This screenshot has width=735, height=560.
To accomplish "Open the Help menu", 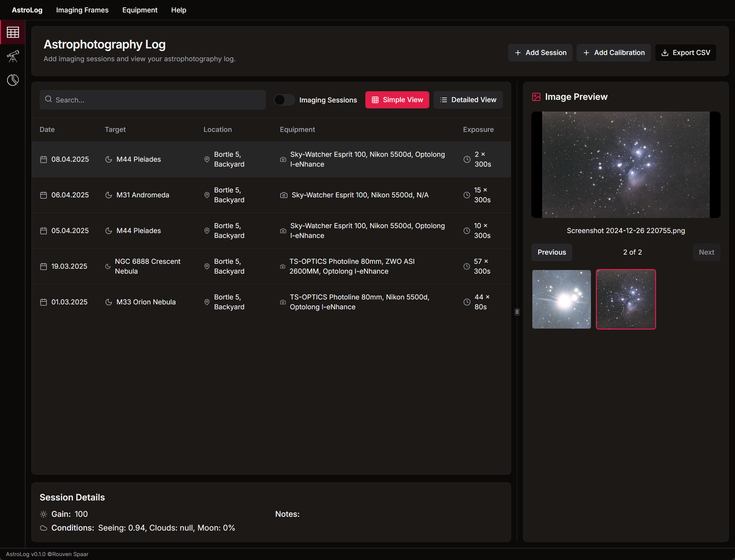I will (x=178, y=10).
